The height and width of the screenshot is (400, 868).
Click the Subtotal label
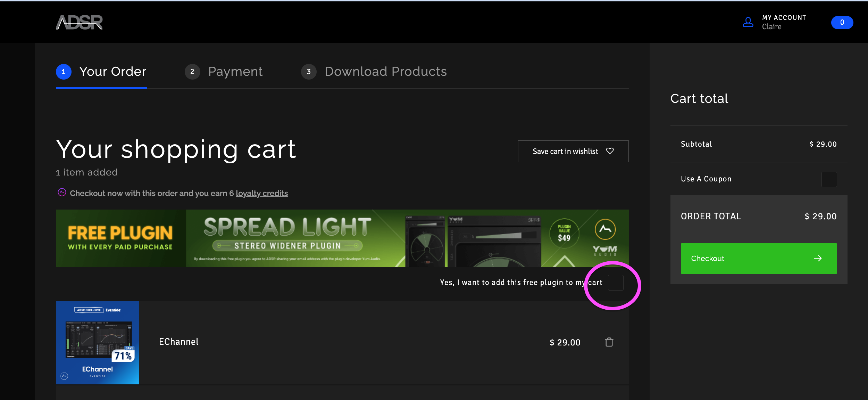pos(696,144)
